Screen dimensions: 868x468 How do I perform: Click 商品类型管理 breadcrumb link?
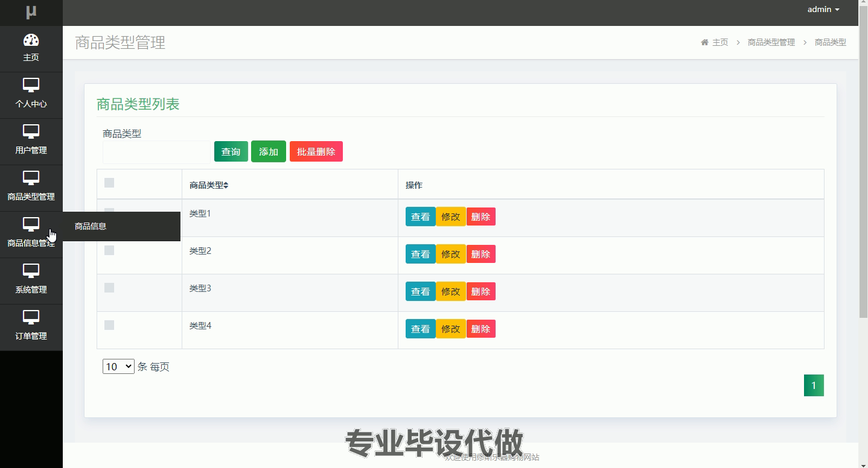click(771, 42)
